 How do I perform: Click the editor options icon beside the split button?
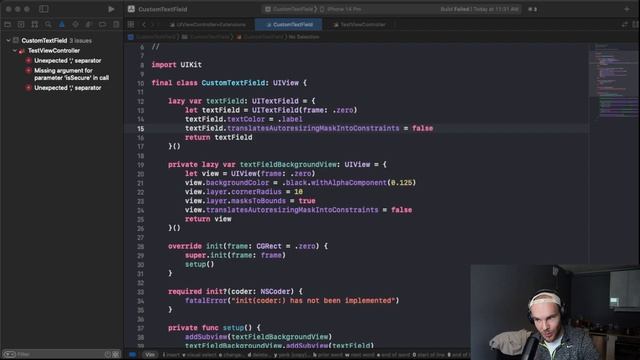624,24
